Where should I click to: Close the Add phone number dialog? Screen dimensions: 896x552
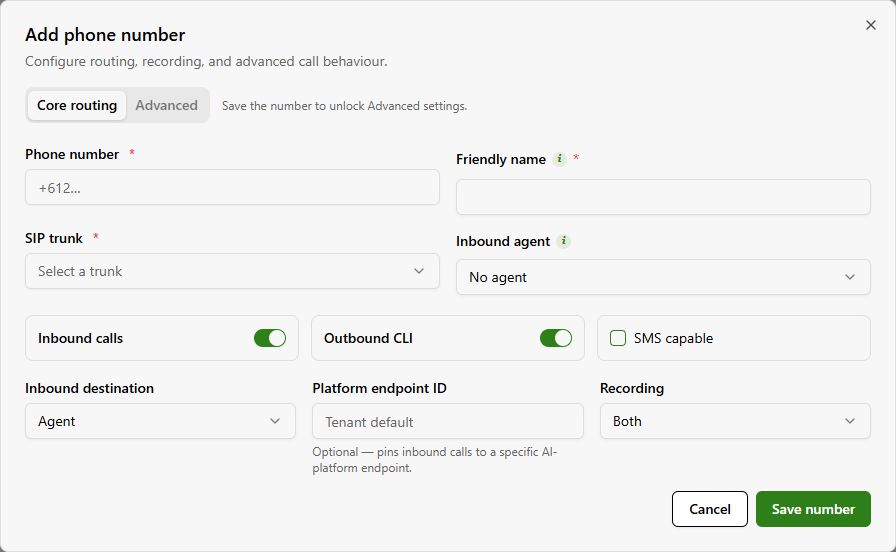click(x=870, y=25)
